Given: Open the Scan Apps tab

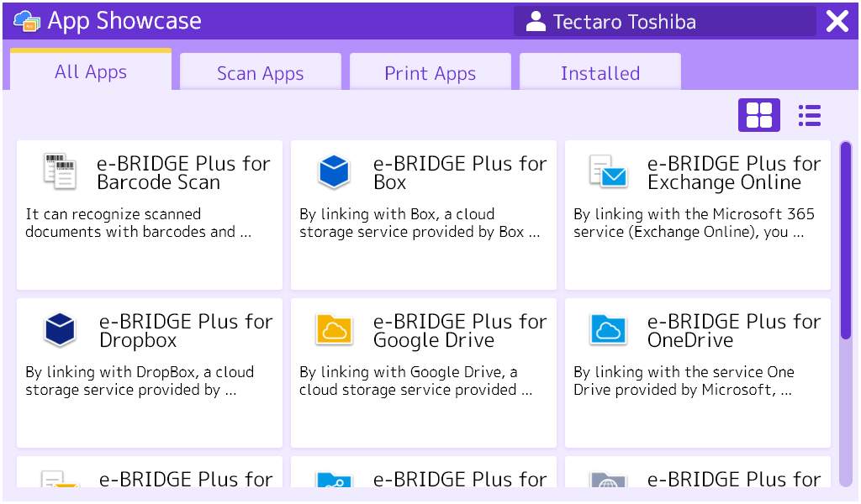Looking at the screenshot, I should coord(261,74).
